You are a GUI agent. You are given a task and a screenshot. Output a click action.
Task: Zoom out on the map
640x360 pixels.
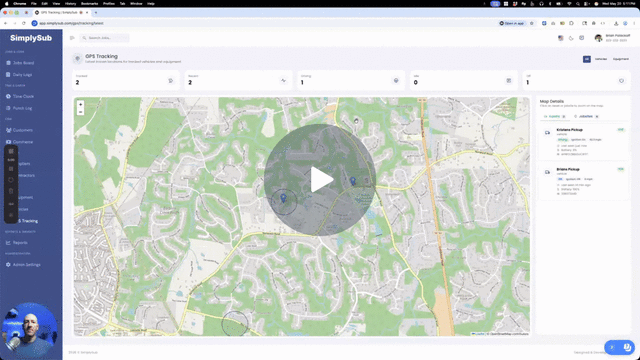click(x=80, y=112)
